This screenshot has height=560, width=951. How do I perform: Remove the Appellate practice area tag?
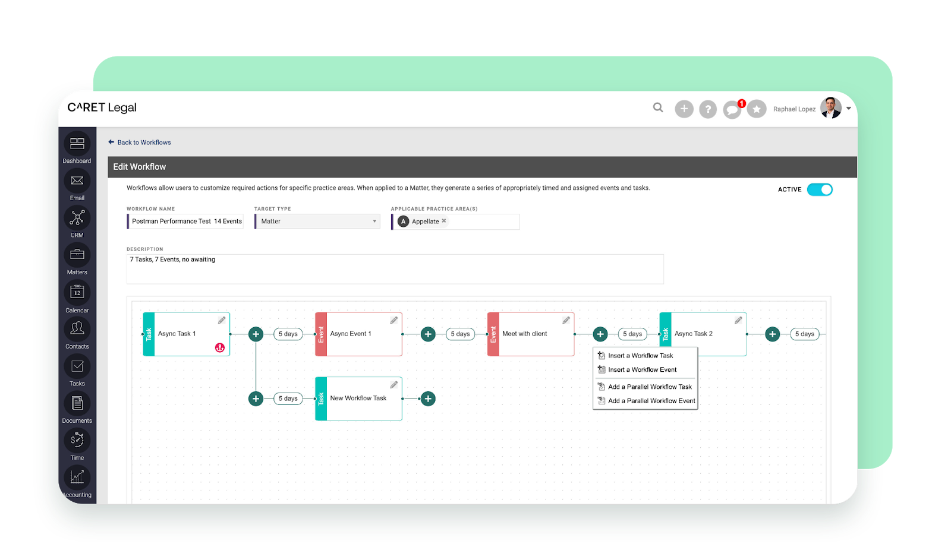[x=444, y=221]
